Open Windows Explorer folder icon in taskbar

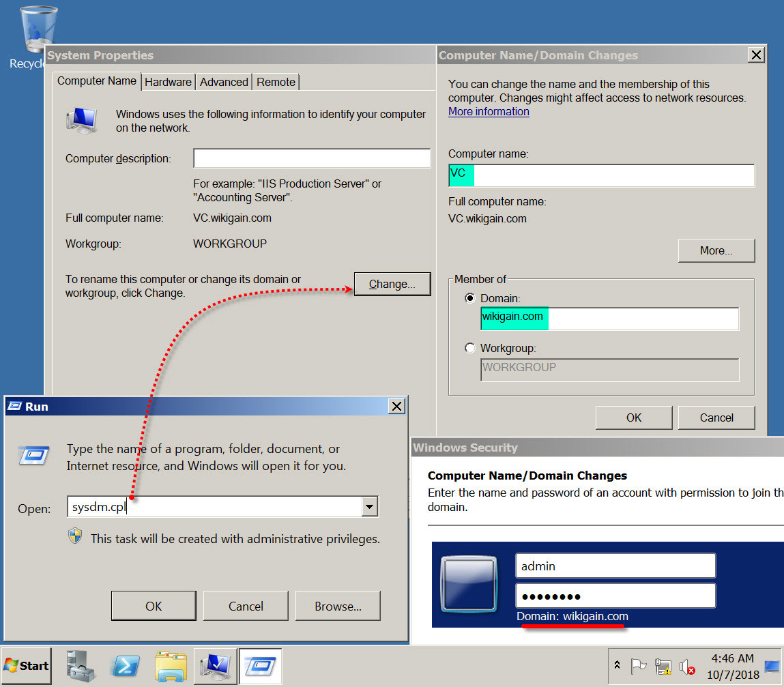(171, 666)
